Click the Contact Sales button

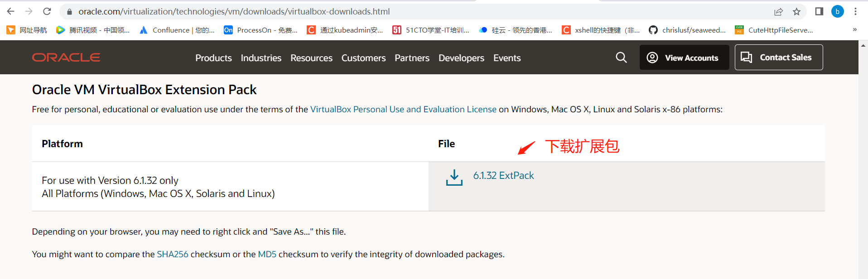tap(778, 58)
